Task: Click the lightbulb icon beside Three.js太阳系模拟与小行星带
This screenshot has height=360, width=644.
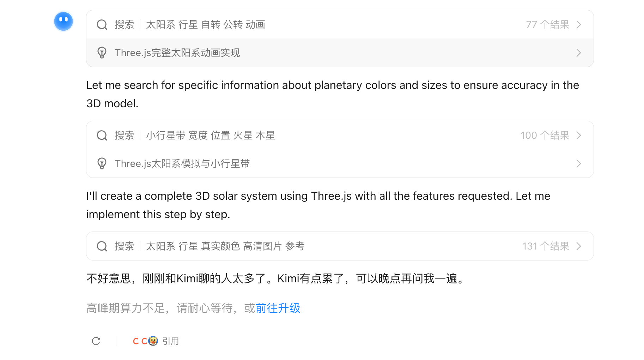Action: [102, 164]
